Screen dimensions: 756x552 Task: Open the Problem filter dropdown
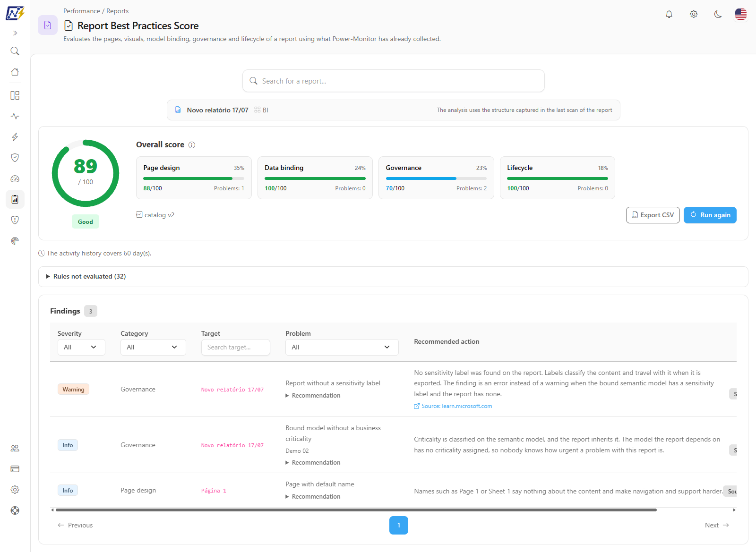pos(342,347)
